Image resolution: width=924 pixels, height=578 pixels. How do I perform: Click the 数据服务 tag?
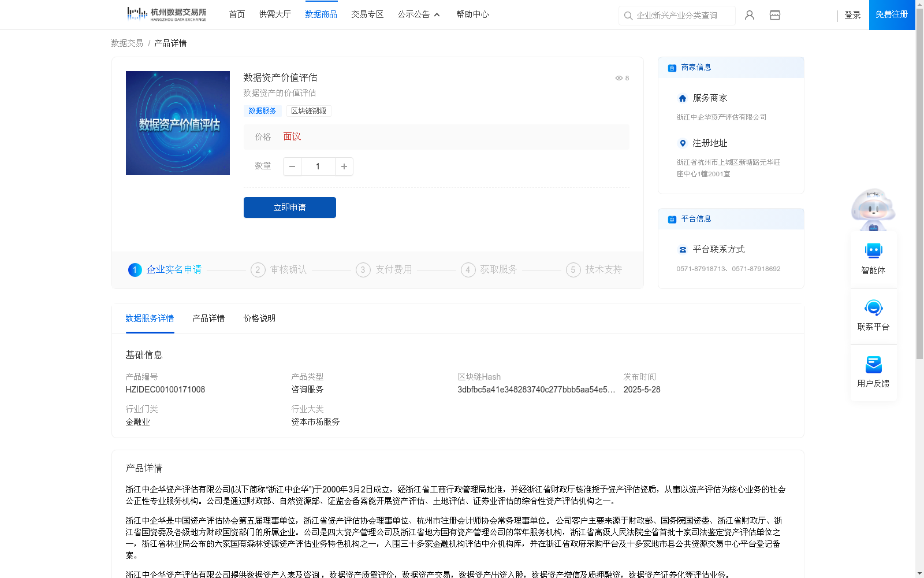click(x=262, y=111)
